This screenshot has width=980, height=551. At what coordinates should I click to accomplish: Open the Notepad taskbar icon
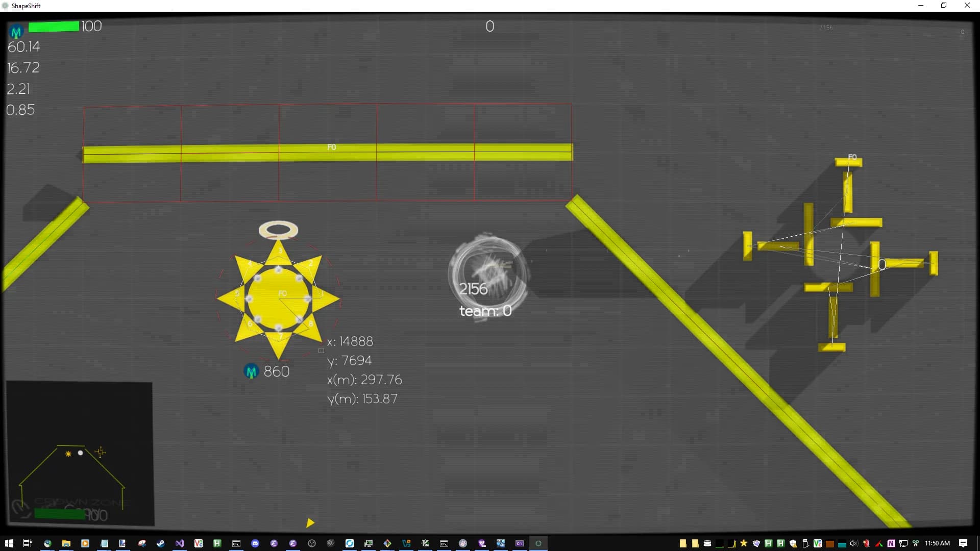(104, 543)
